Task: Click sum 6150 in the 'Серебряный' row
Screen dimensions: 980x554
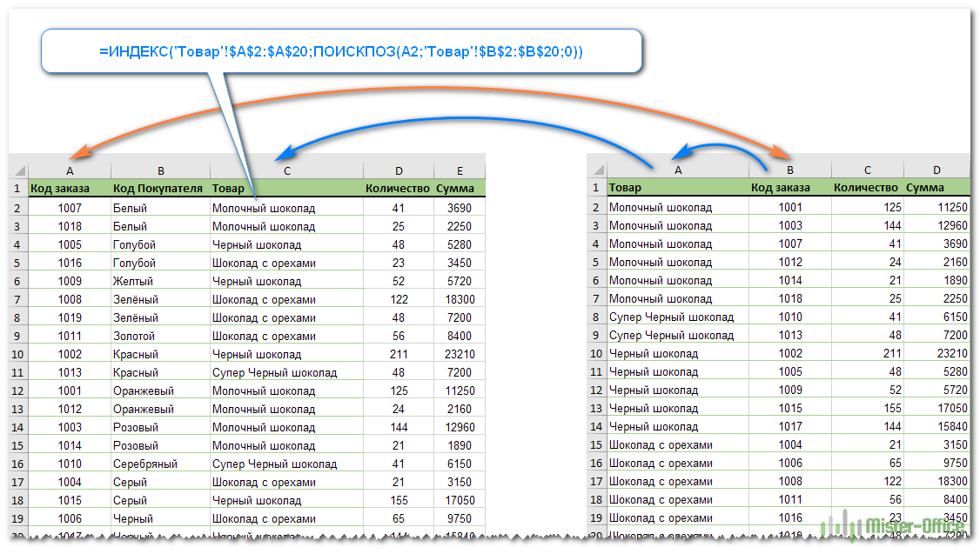Action: (460, 464)
